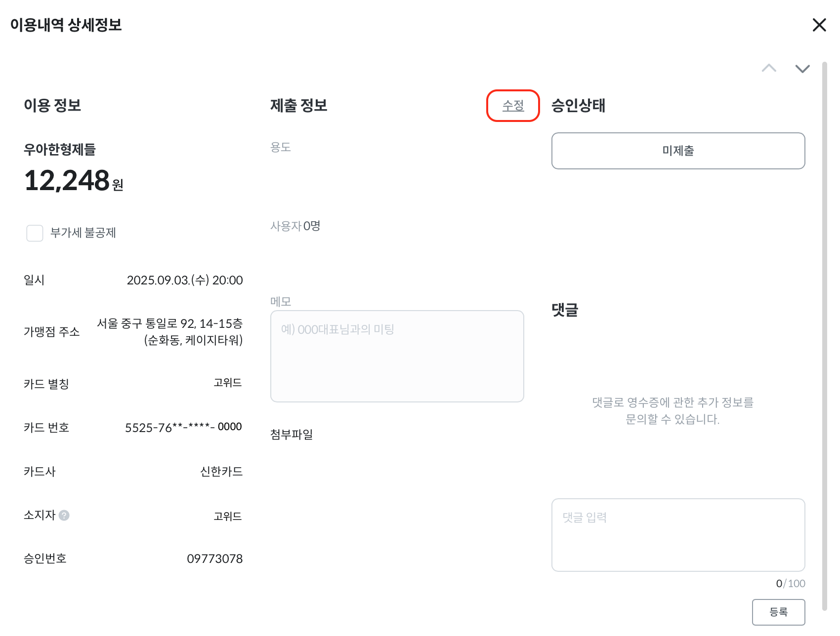The height and width of the screenshot is (636, 840).
Task: Click the merchant name 우아한형제들
Action: (60, 149)
